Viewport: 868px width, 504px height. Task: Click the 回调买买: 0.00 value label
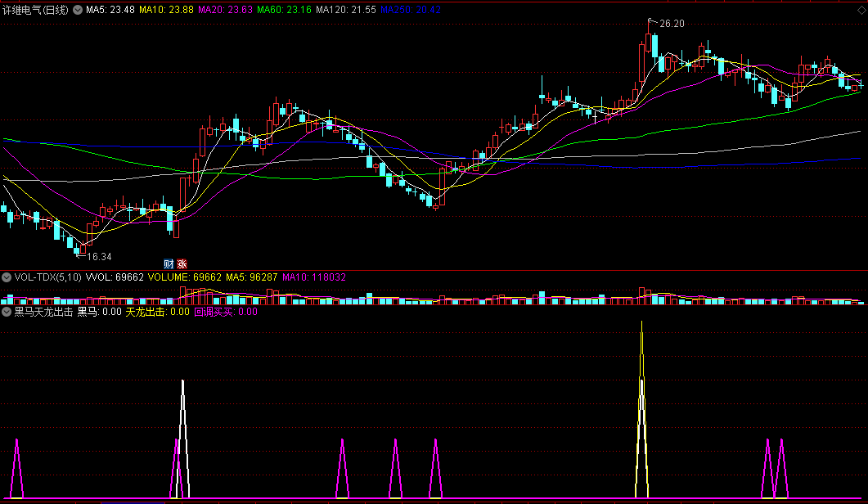(225, 312)
